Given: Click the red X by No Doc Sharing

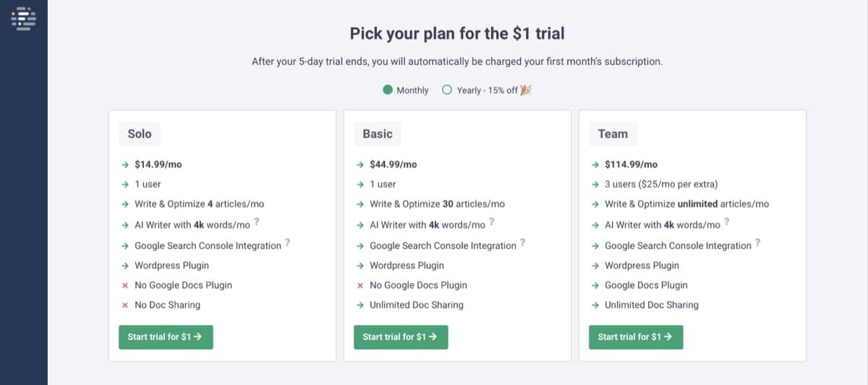Looking at the screenshot, I should pyautogui.click(x=125, y=305).
